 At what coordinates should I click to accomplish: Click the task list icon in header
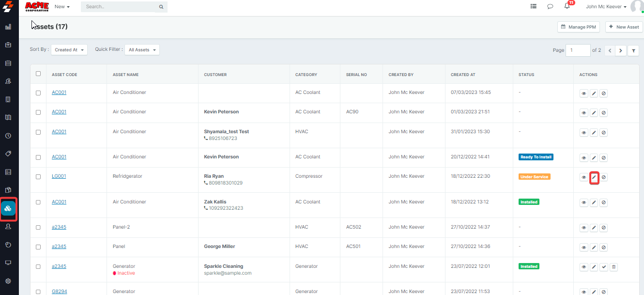[534, 7]
